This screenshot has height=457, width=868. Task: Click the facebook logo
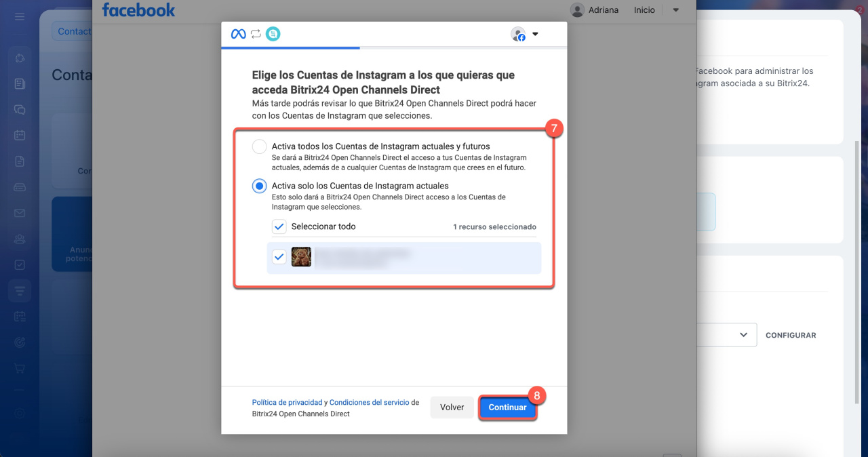(138, 10)
